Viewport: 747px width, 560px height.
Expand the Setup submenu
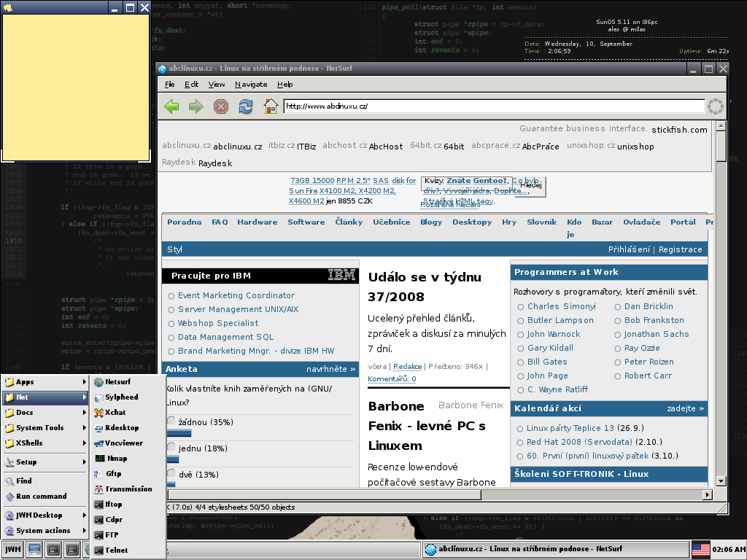[45, 462]
